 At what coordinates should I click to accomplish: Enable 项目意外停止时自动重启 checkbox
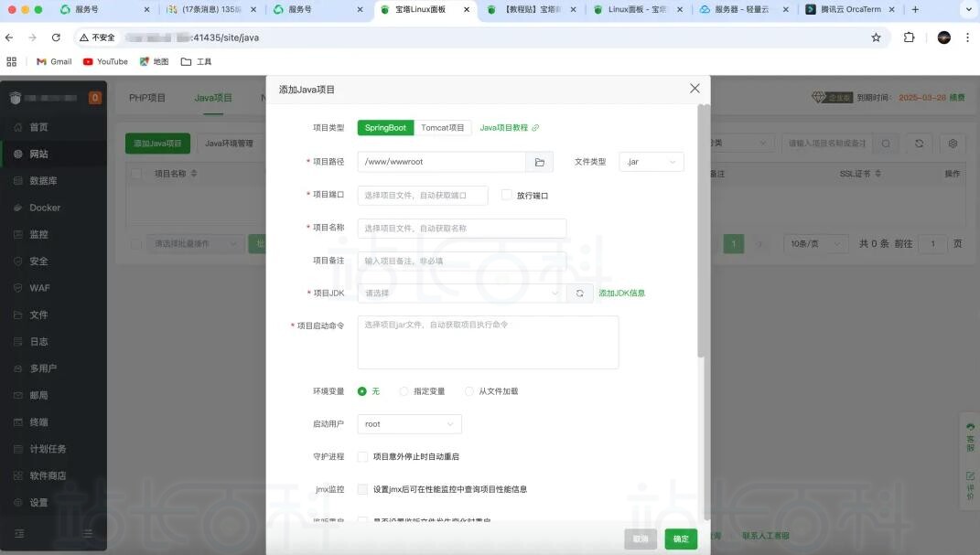[x=363, y=456]
